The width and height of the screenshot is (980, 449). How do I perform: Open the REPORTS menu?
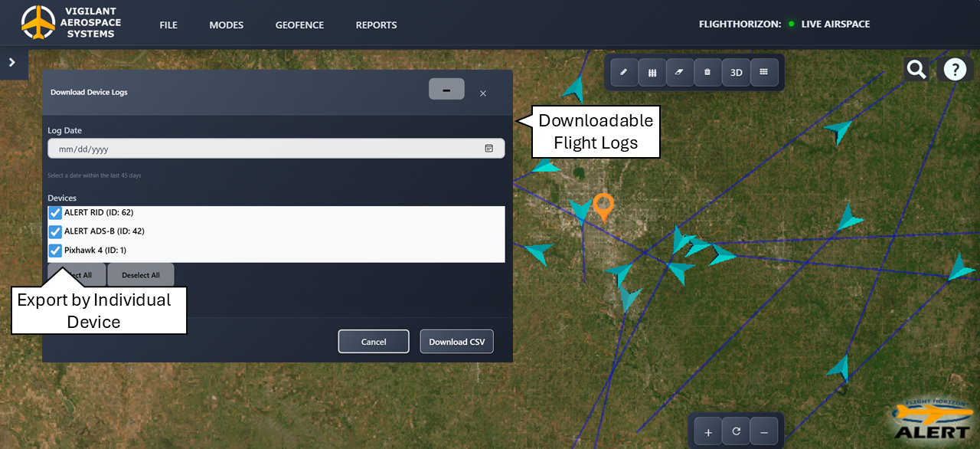(376, 25)
